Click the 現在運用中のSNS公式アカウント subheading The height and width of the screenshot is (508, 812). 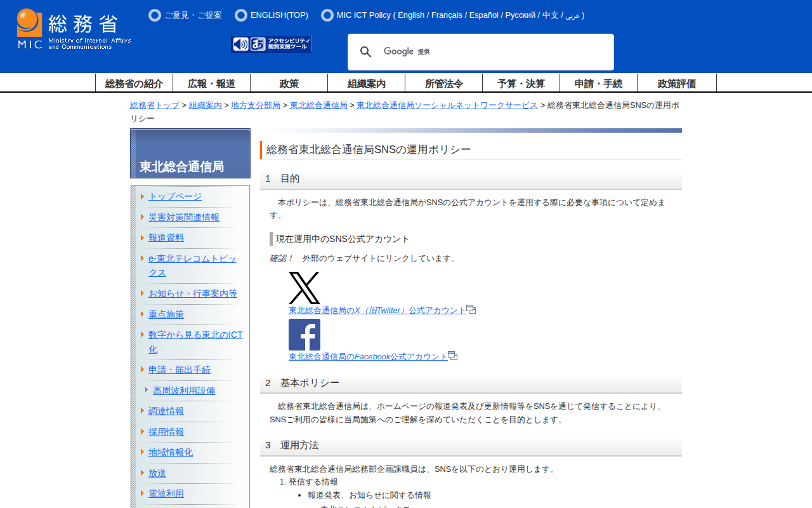point(343,239)
